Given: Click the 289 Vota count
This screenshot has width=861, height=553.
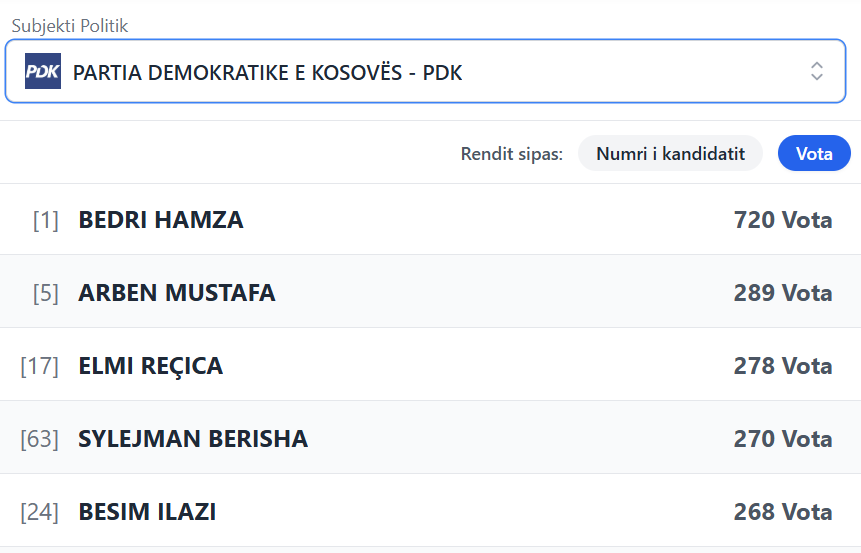Looking at the screenshot, I should coord(782,293).
